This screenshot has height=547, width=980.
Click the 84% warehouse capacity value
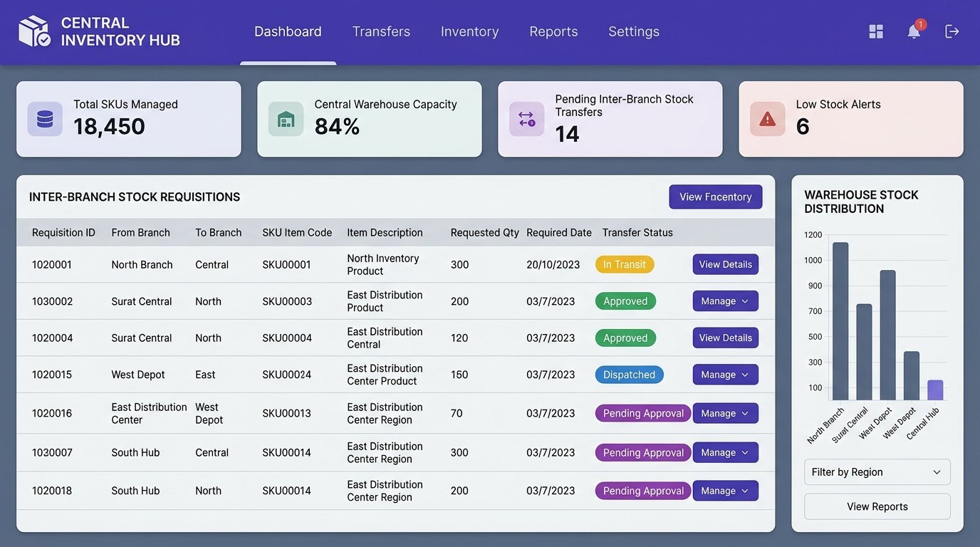[x=337, y=127]
